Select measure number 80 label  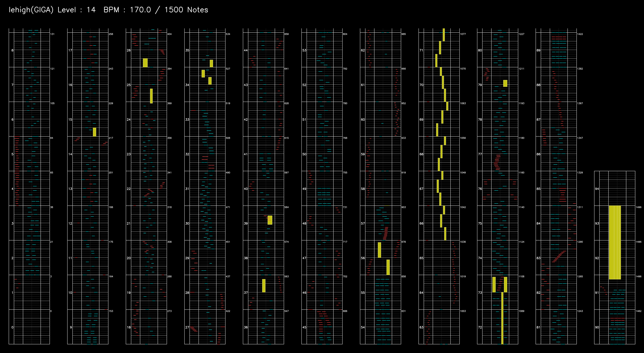480,50
